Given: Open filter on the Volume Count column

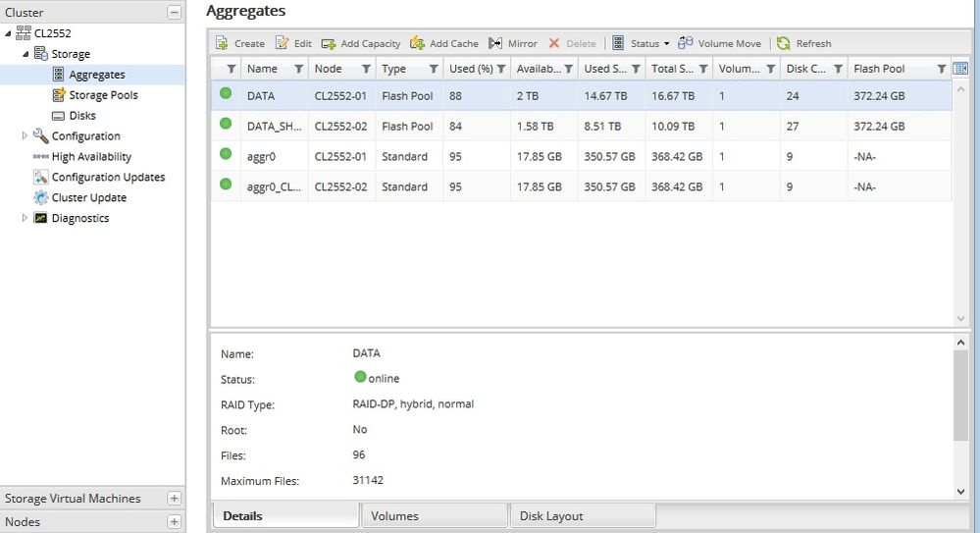Looking at the screenshot, I should tap(771, 69).
